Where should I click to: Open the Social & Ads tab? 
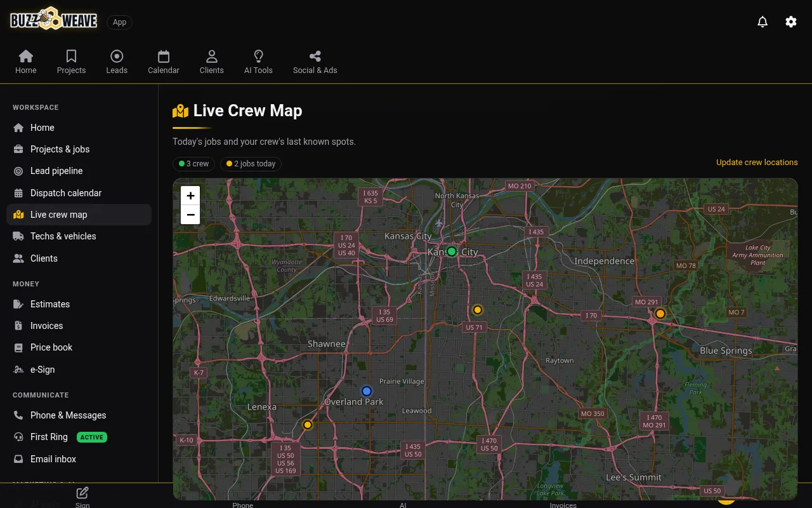pos(315,62)
